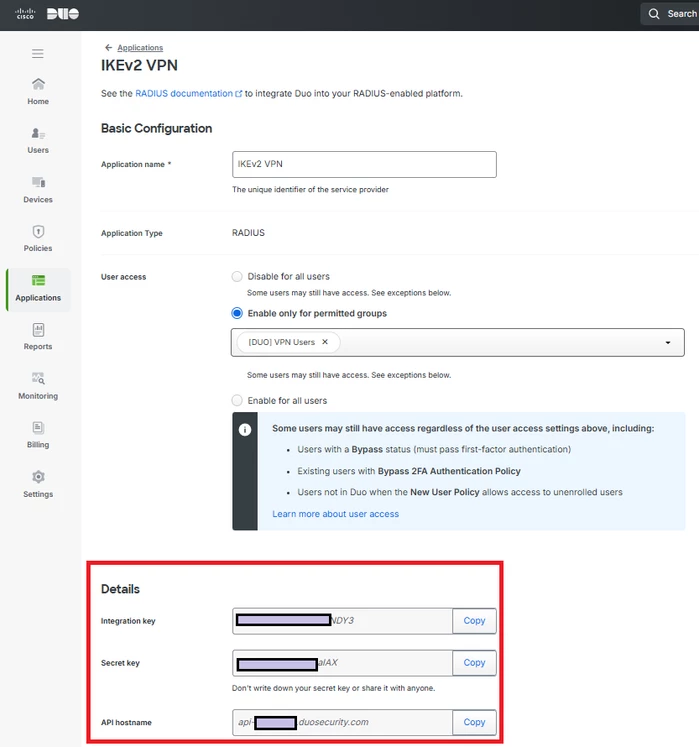Click the Billing sidebar label
Image resolution: width=699 pixels, height=747 pixels.
point(38,445)
